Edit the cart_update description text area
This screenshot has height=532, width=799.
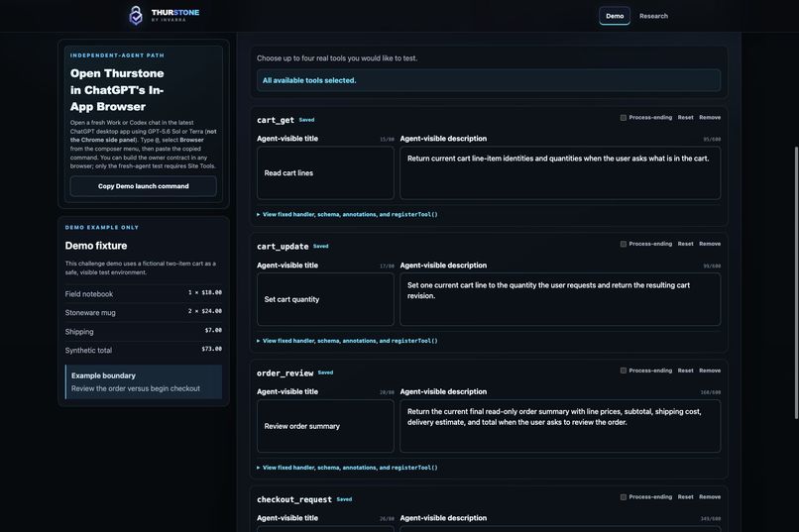point(560,299)
